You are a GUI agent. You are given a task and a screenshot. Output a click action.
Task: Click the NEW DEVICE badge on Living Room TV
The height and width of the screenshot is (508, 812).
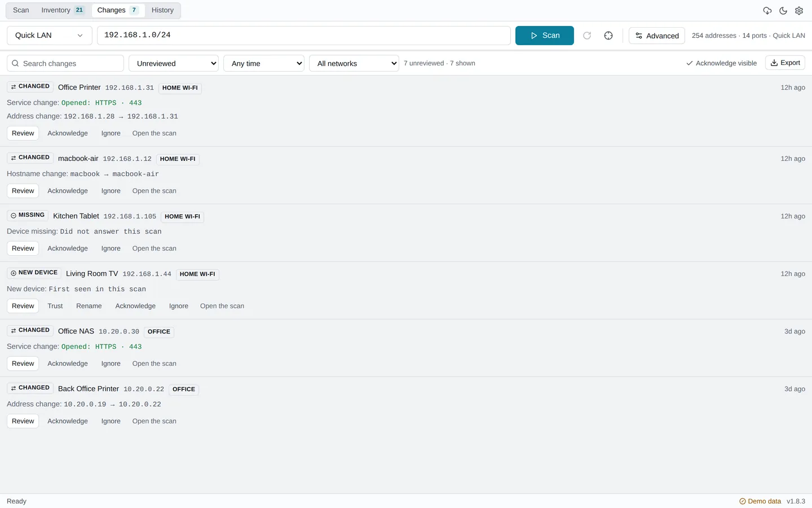(x=34, y=273)
